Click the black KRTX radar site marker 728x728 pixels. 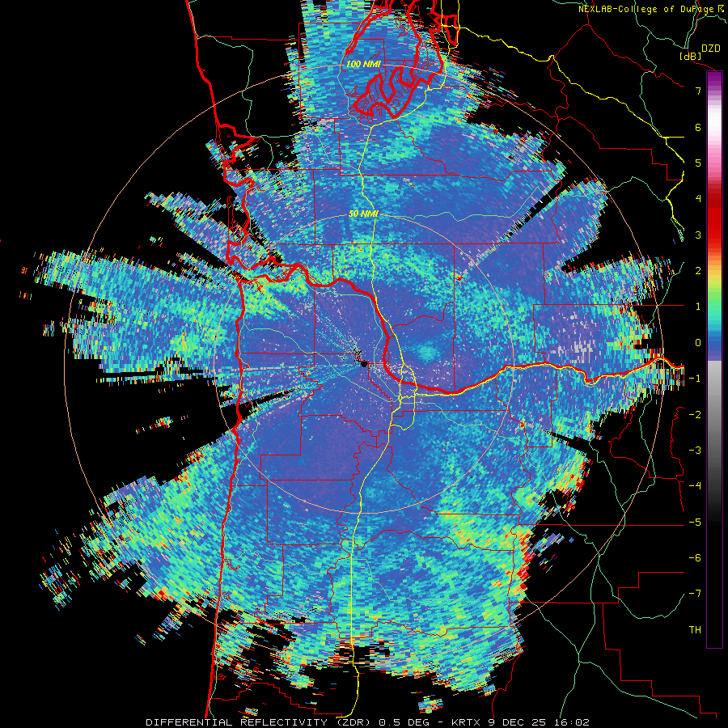click(363, 363)
